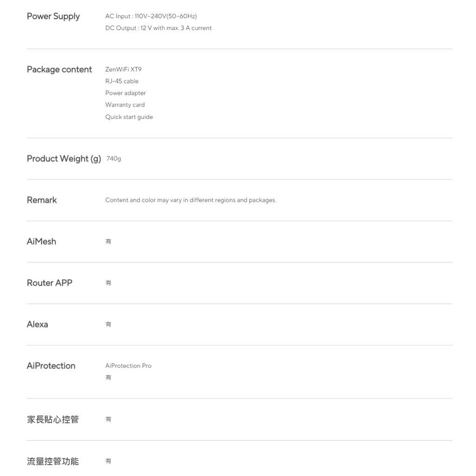Select the AC Input specification line
The width and height of the screenshot is (476, 476).
click(x=151, y=16)
